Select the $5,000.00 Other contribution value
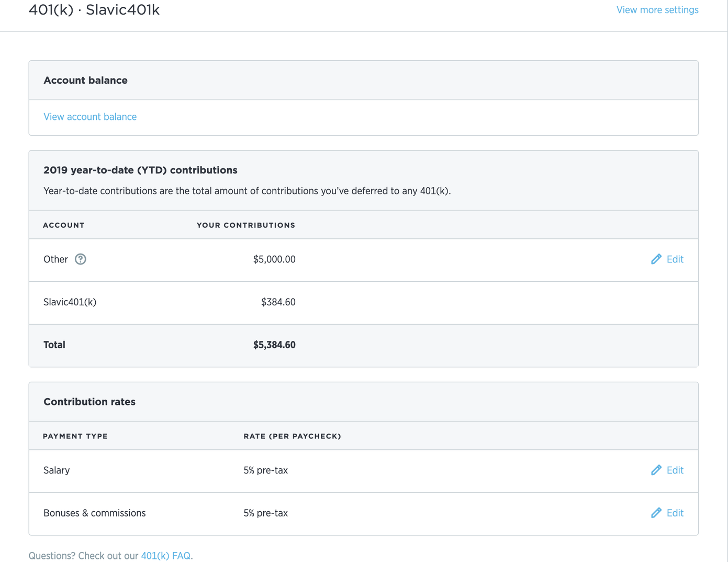728x562 pixels. (274, 259)
